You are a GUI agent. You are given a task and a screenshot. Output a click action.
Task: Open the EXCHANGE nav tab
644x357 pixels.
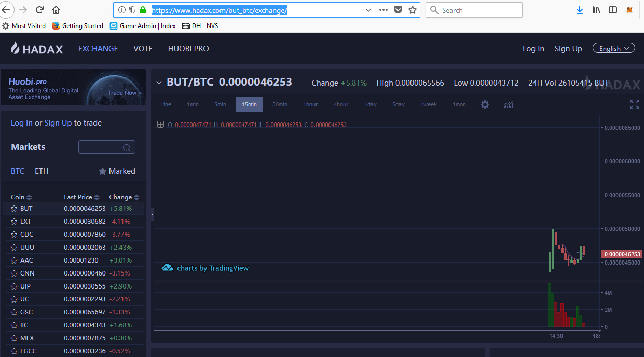pos(98,49)
